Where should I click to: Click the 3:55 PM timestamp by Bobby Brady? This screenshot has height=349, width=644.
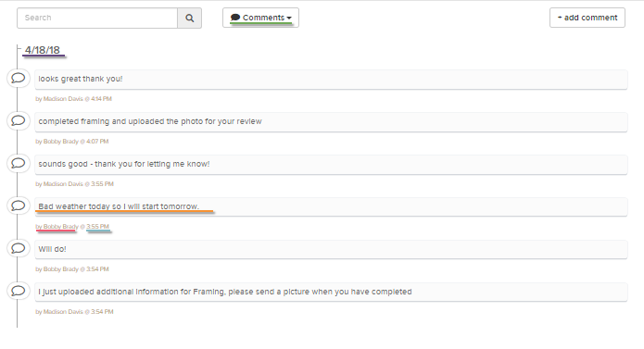[97, 227]
